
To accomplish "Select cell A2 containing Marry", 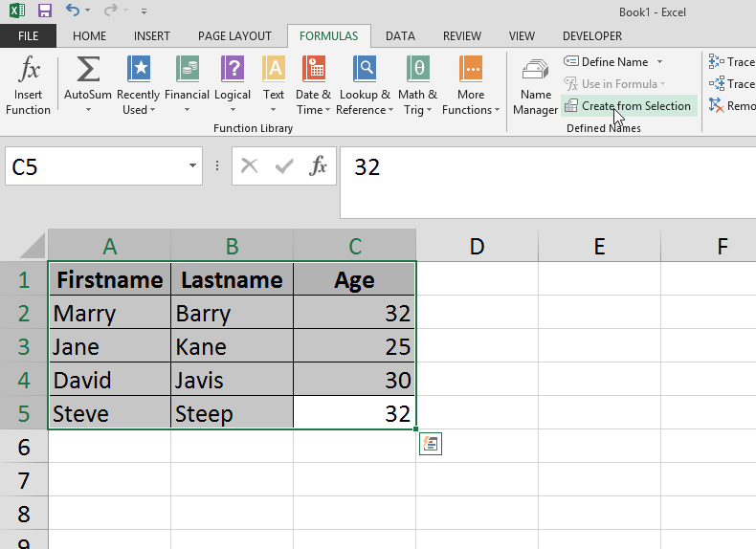I will tap(109, 314).
